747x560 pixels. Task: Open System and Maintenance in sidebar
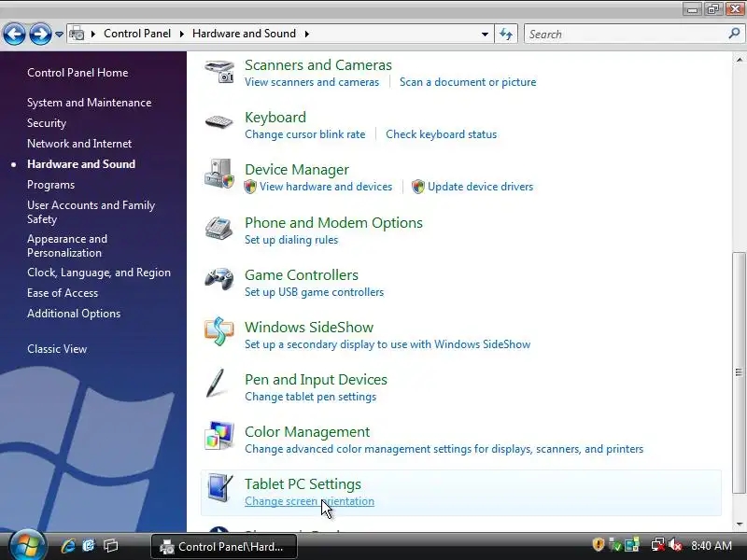(89, 103)
